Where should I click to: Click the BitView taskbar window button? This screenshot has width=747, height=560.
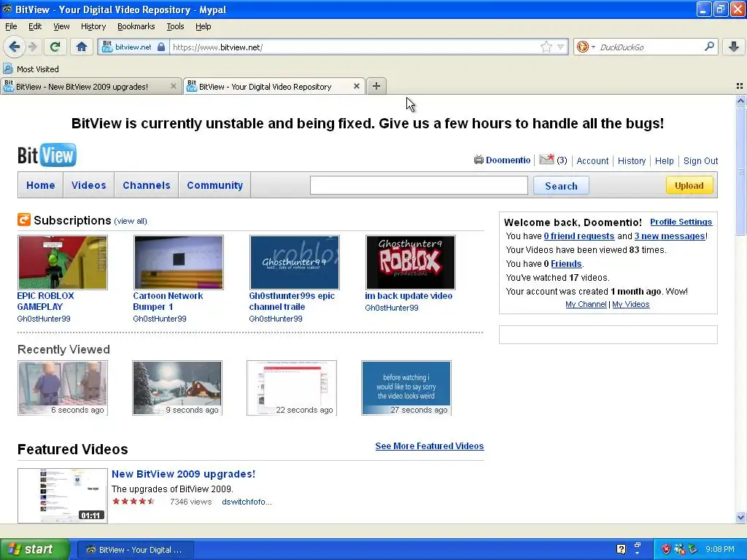tap(135, 550)
